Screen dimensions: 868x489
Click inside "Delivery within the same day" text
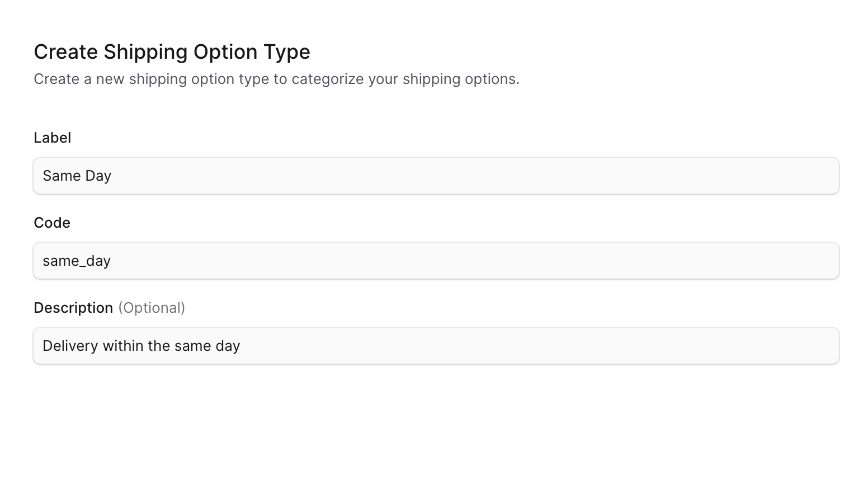tap(140, 345)
